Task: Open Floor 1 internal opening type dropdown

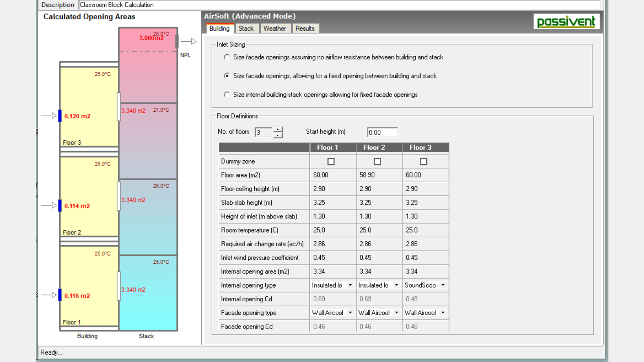Action: click(x=350, y=285)
